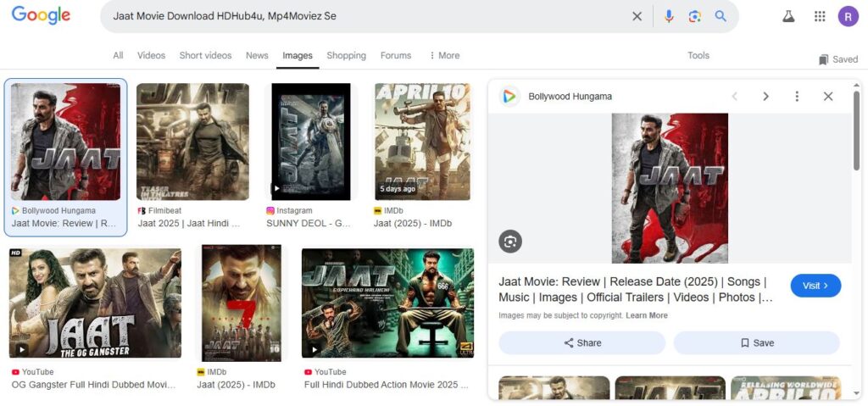Viewport: 868px width, 406px height.
Task: Select Filmibeat Jaat teaser thumbnail
Action: pyautogui.click(x=192, y=142)
